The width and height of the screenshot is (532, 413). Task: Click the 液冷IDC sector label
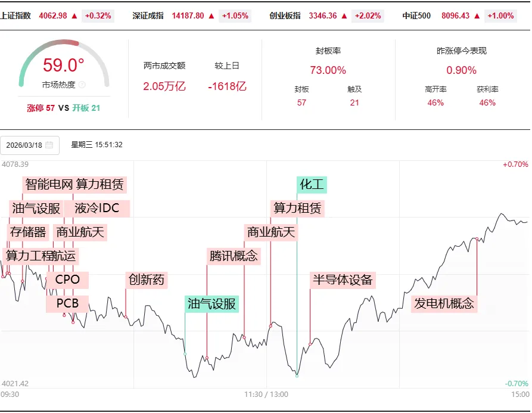97,209
